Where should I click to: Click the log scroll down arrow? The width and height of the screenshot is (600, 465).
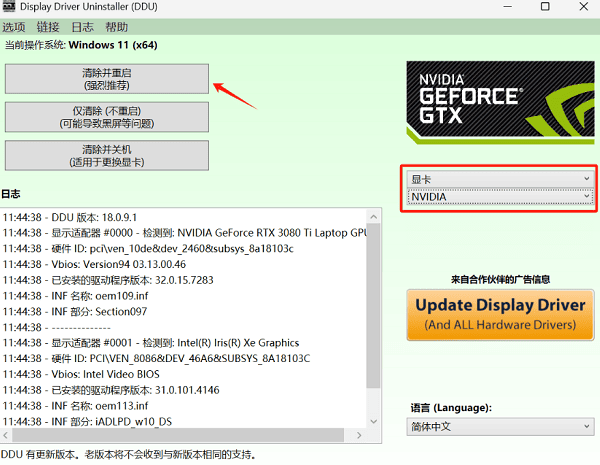point(373,421)
